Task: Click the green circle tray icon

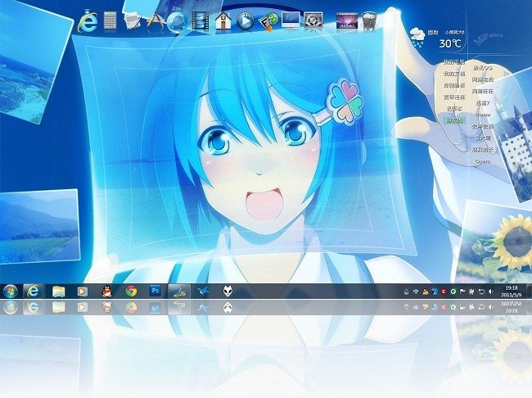Action: pyautogui.click(x=453, y=292)
